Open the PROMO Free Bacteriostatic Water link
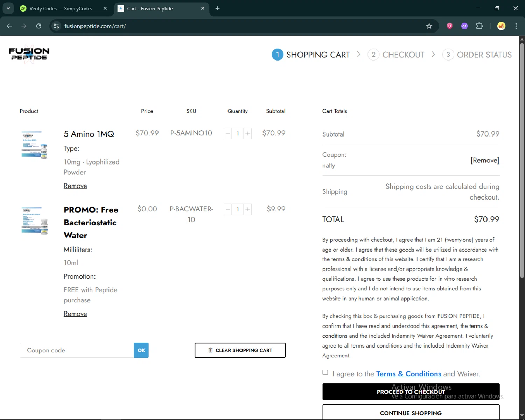This screenshot has height=420, width=525. pos(91,223)
